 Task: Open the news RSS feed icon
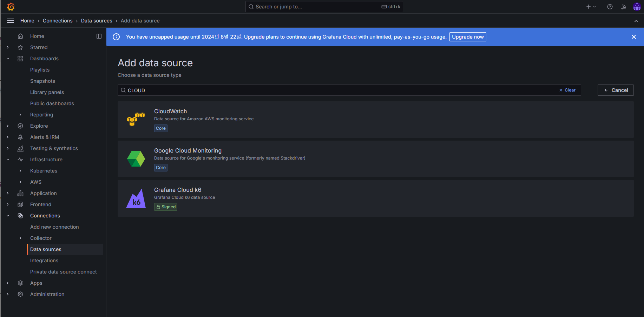click(x=624, y=7)
